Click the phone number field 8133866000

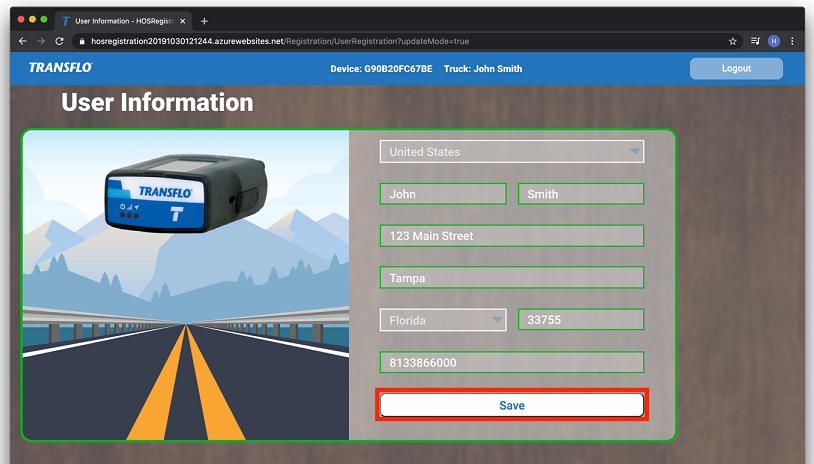511,362
